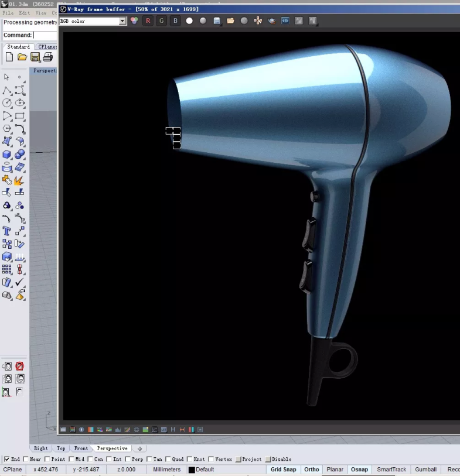Toggle Grid Snap in status bar
This screenshot has height=476, width=460.
click(x=283, y=470)
